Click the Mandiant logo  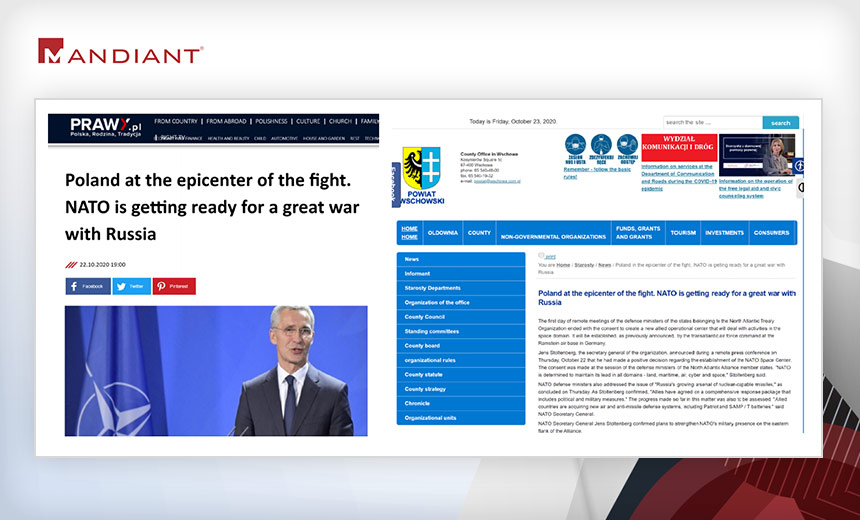(121, 50)
